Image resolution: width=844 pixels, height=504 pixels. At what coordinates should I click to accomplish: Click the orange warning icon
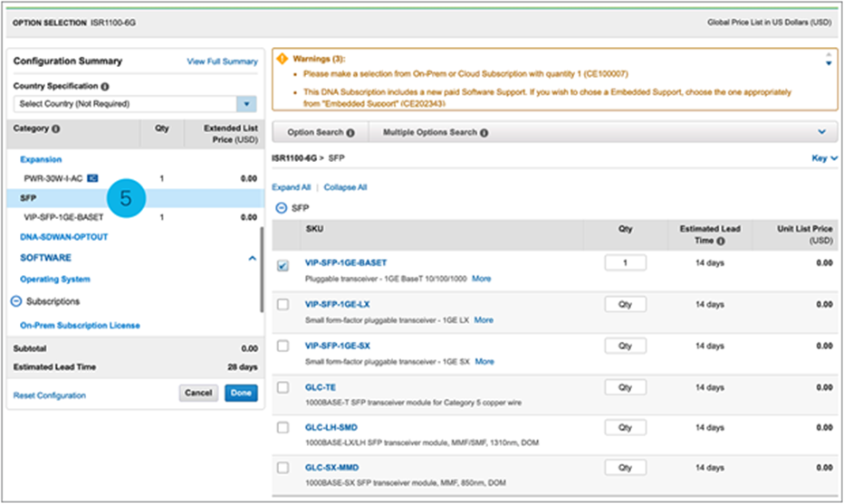pos(282,59)
